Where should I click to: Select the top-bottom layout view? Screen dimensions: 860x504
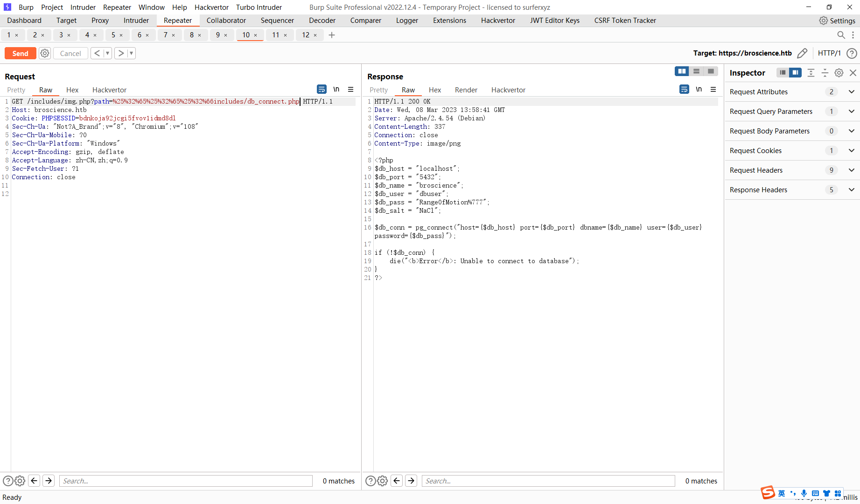pyautogui.click(x=696, y=71)
